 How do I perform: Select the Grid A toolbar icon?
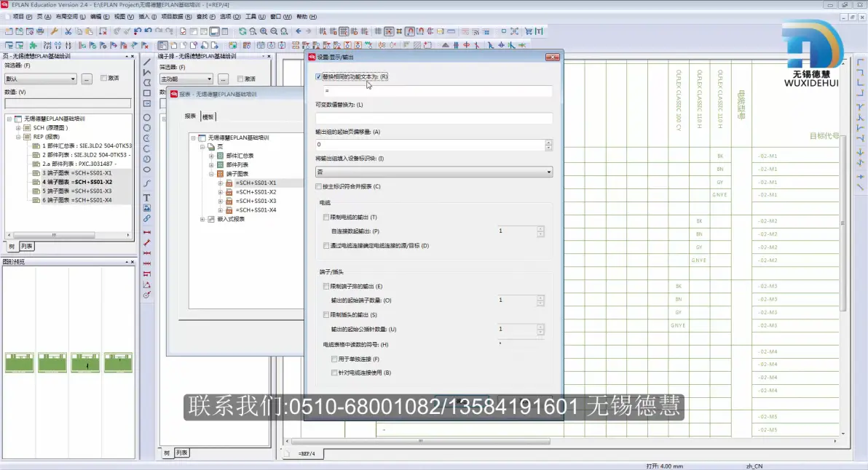[x=323, y=31]
